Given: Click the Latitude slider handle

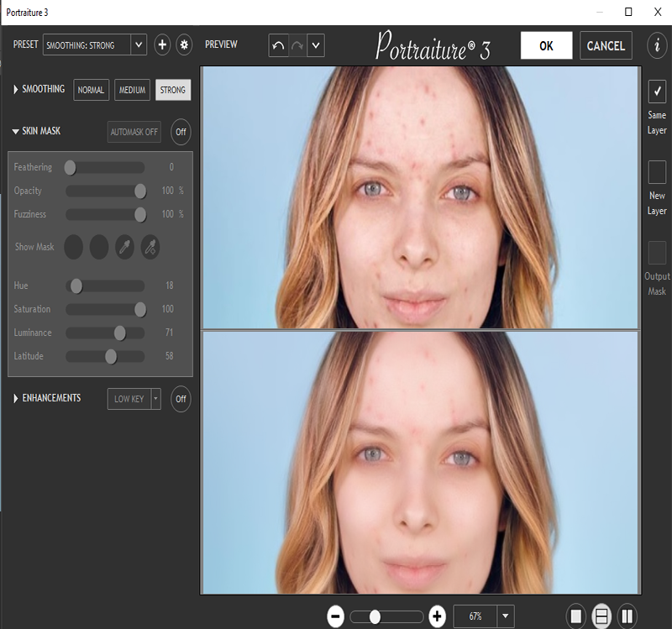Looking at the screenshot, I should pyautogui.click(x=111, y=357).
